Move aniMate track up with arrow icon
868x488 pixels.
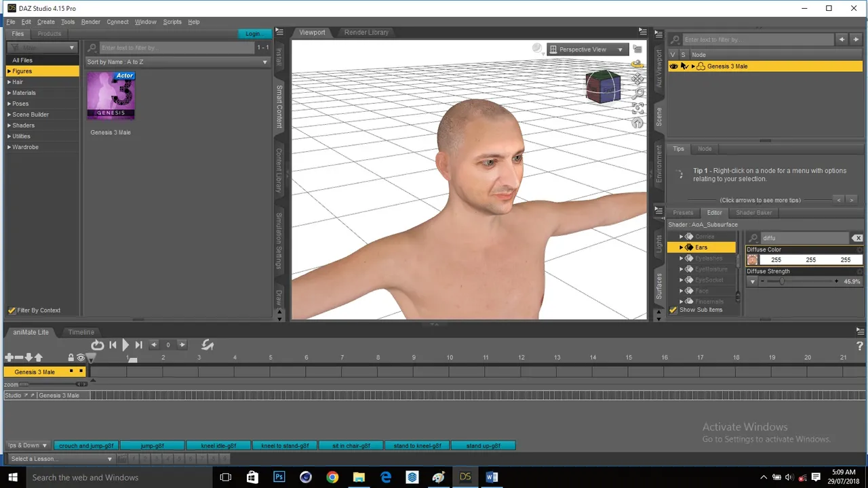pos(38,357)
